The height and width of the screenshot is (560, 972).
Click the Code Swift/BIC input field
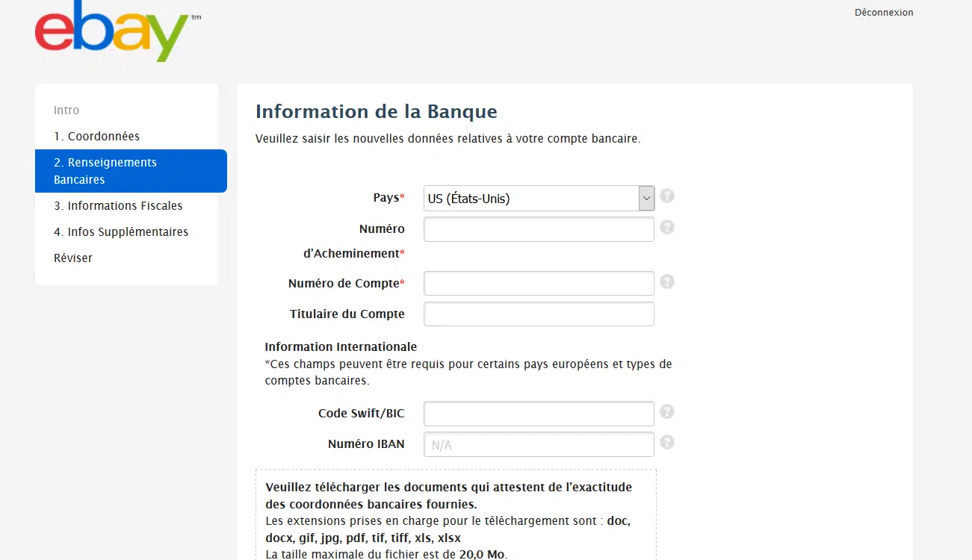coord(539,414)
